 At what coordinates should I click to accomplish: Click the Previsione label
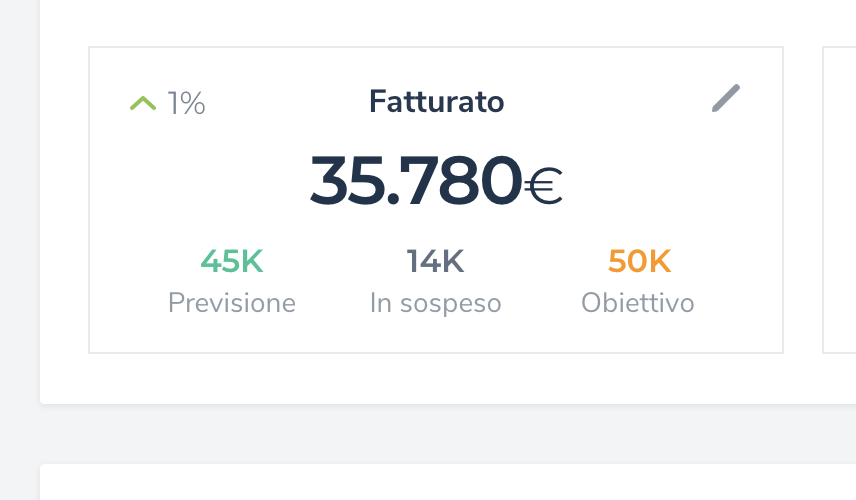[x=231, y=303]
